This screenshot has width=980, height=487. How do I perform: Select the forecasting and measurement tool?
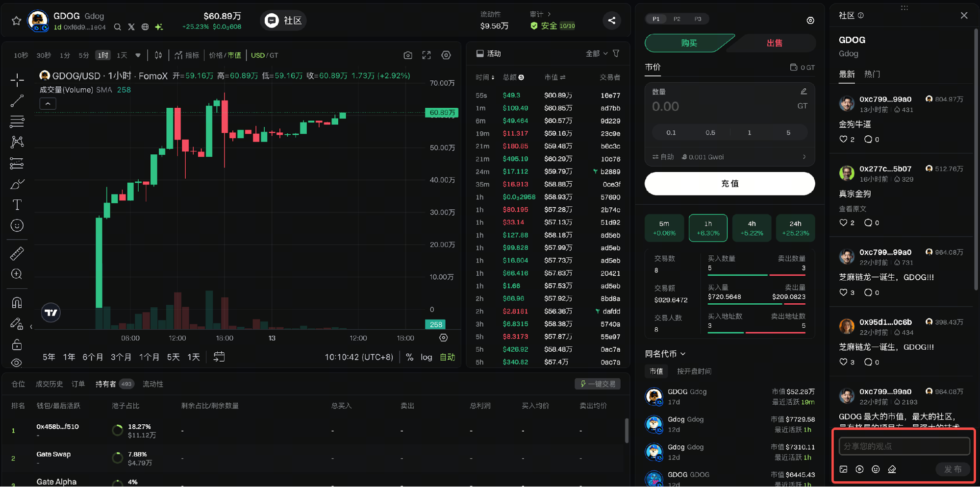coord(17,163)
